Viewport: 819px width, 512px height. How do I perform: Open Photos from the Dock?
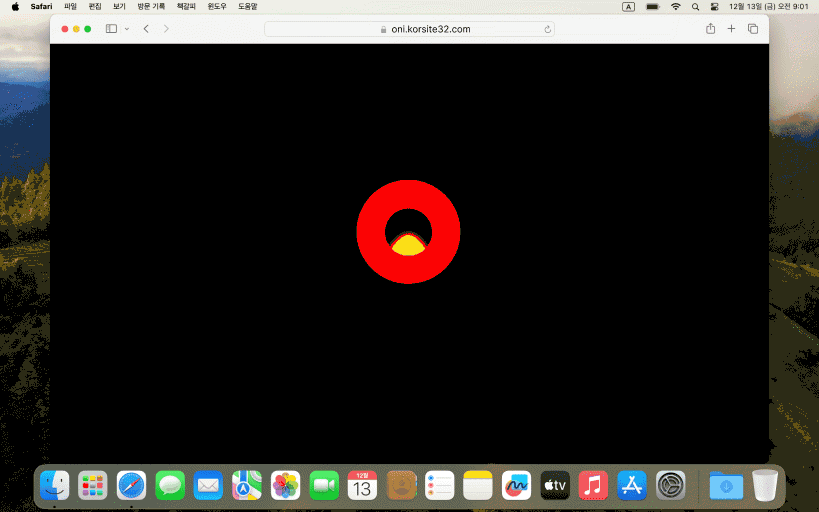(x=286, y=485)
